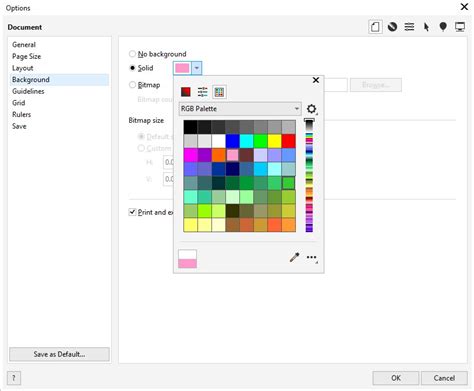474x391 pixels.
Task: Open the Workspace options pin icon
Action: [x=443, y=27]
